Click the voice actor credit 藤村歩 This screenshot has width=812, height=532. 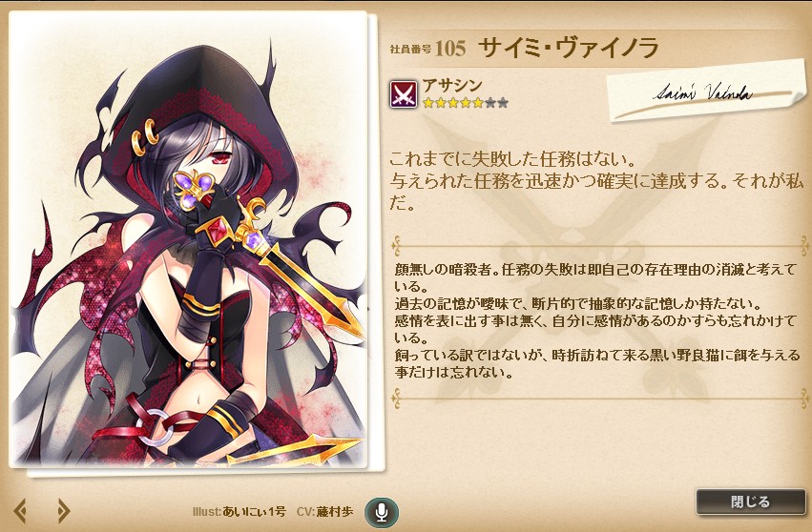(334, 512)
